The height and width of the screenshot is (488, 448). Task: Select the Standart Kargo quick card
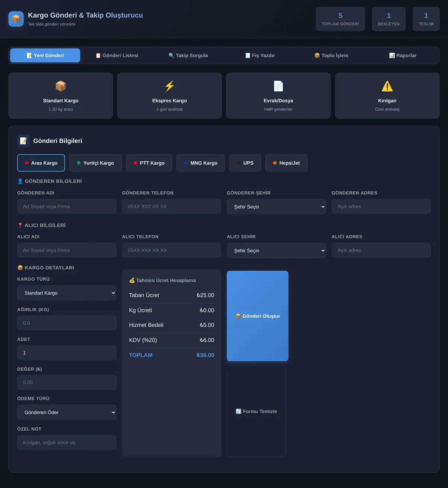[60, 96]
